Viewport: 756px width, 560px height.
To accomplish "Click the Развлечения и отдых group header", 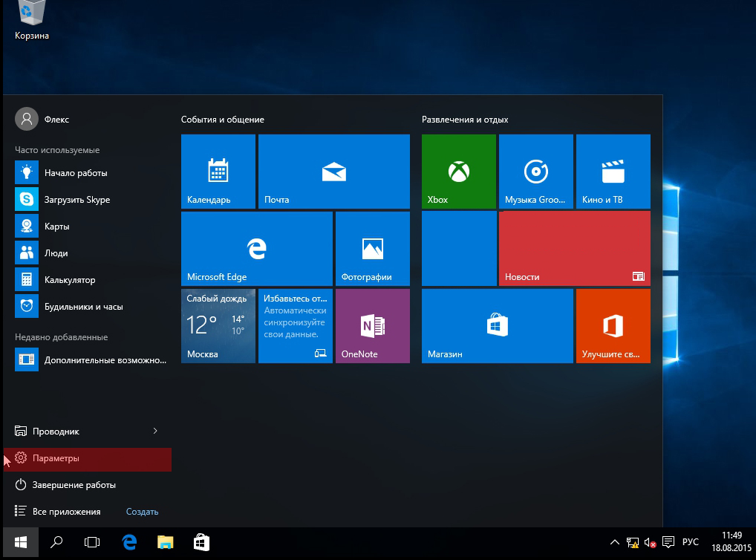I will coord(465,119).
